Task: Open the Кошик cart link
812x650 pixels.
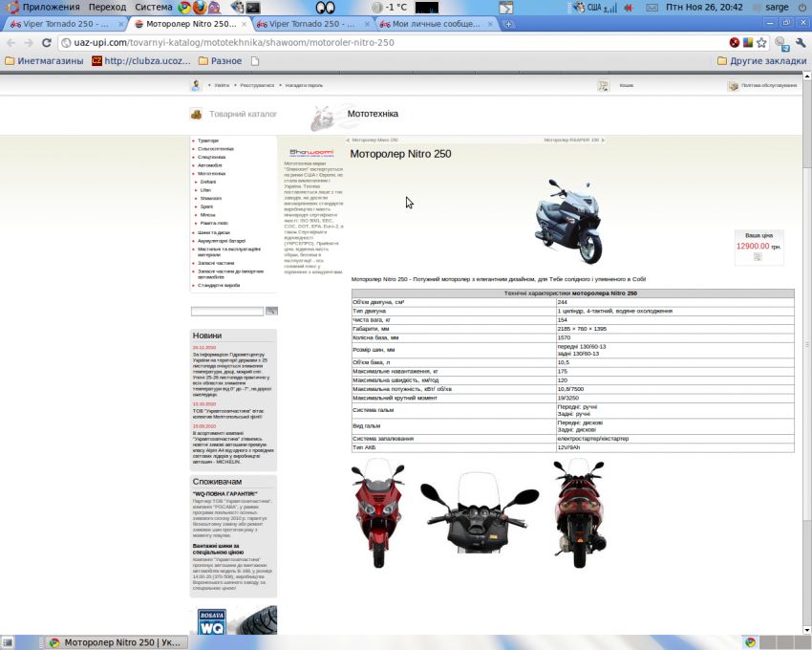Action: [627, 85]
